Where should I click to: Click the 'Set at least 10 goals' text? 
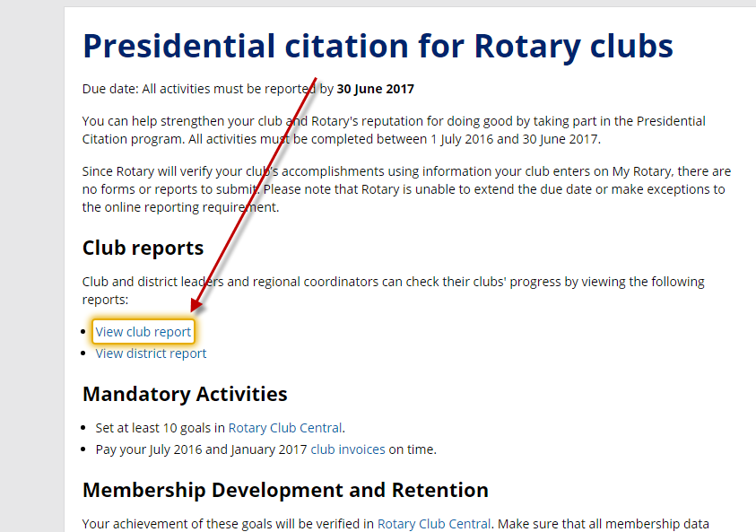coord(161,428)
